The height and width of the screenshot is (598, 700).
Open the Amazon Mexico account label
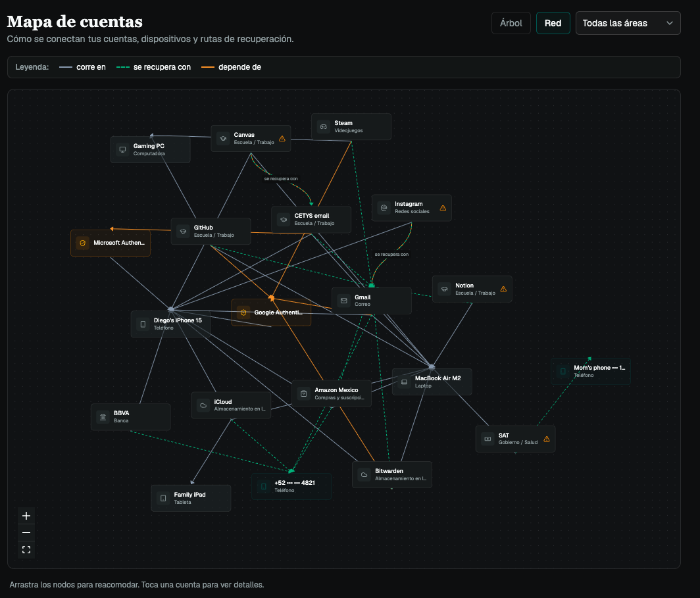click(x=336, y=390)
